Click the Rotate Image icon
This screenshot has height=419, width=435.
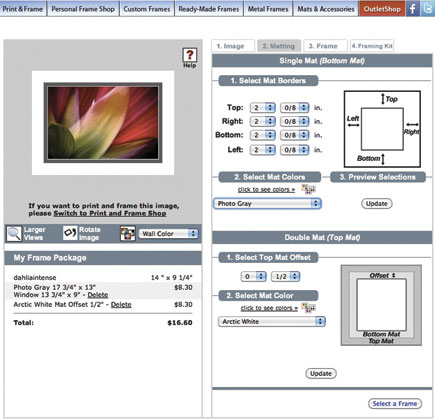70,233
